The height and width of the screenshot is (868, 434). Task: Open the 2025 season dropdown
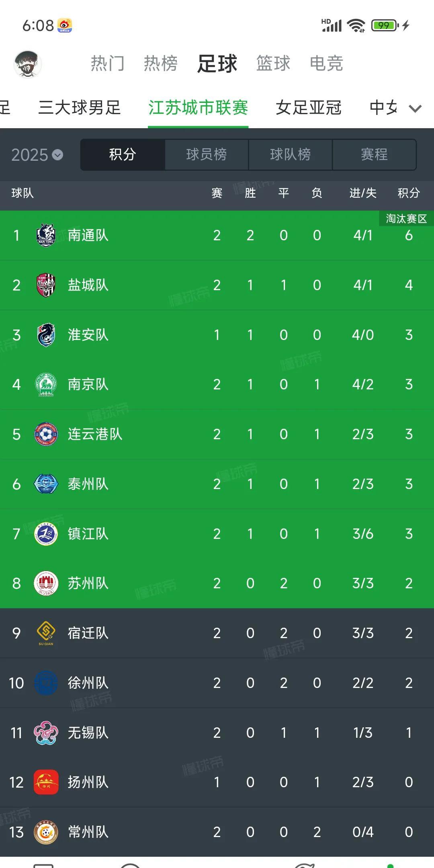(x=37, y=155)
